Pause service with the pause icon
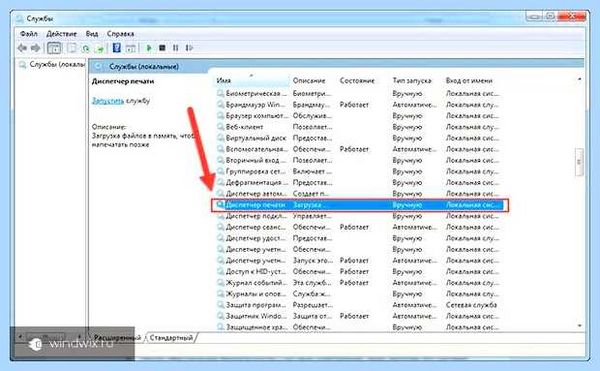Screen dimensions: 600x371 (x=175, y=48)
